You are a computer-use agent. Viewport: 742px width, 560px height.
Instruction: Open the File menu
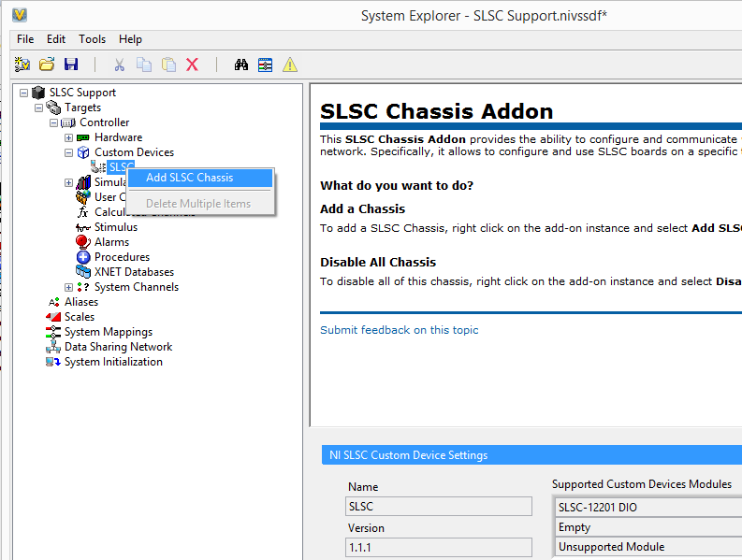25,39
